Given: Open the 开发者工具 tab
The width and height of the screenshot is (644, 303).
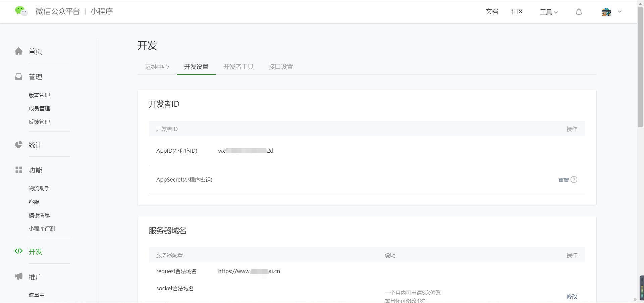Looking at the screenshot, I should coord(238,67).
